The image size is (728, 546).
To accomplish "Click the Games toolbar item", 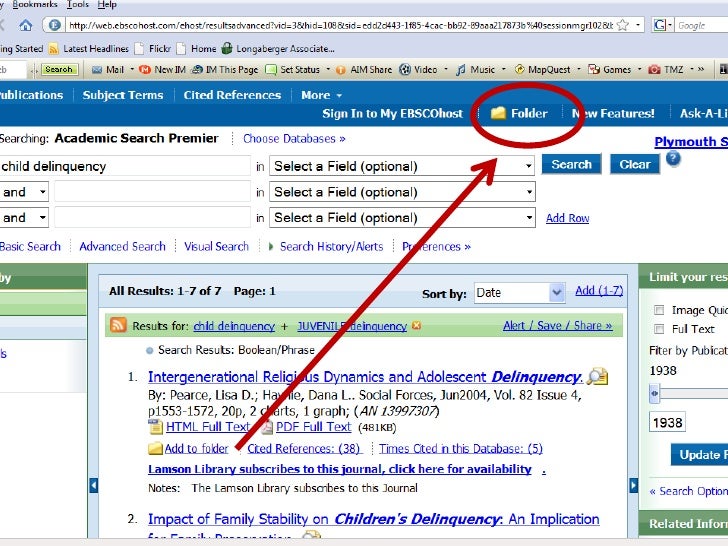I will coord(610,70).
